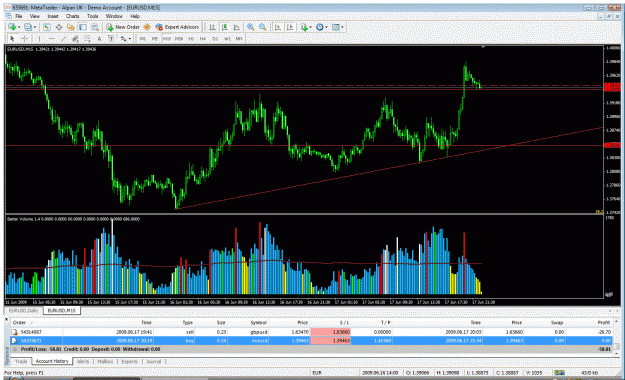The width and height of the screenshot is (625, 380).
Task: Select the M30 timeframe button
Action: point(179,39)
